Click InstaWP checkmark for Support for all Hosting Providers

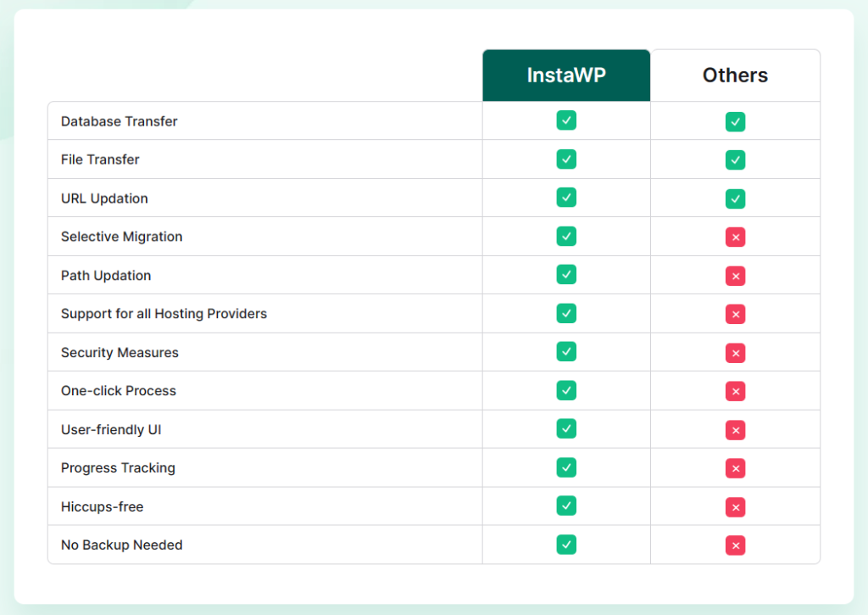(x=566, y=313)
